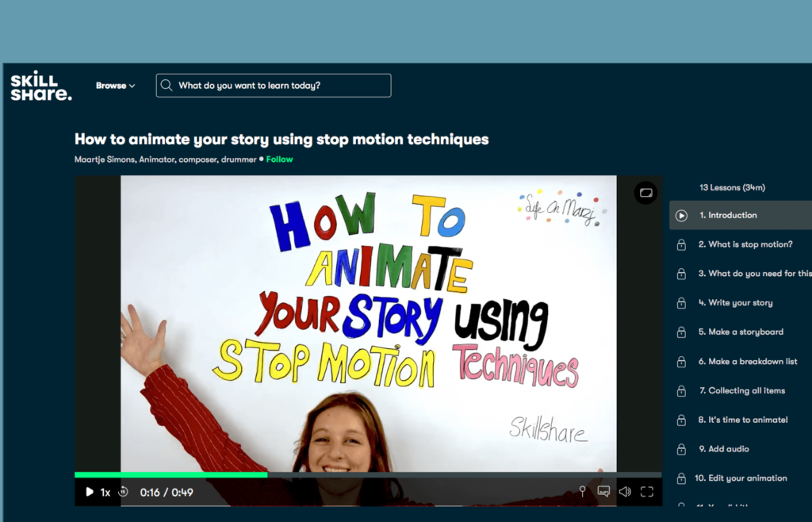Viewport: 812px width, 522px height.
Task: Open lesson '5. Make a storyboard'
Action: 741,332
